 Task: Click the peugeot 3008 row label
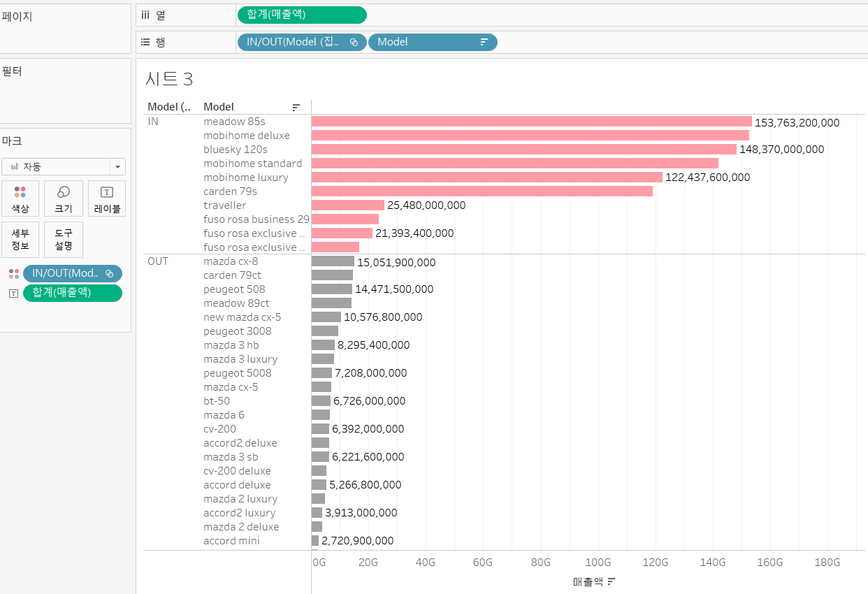[x=238, y=331]
